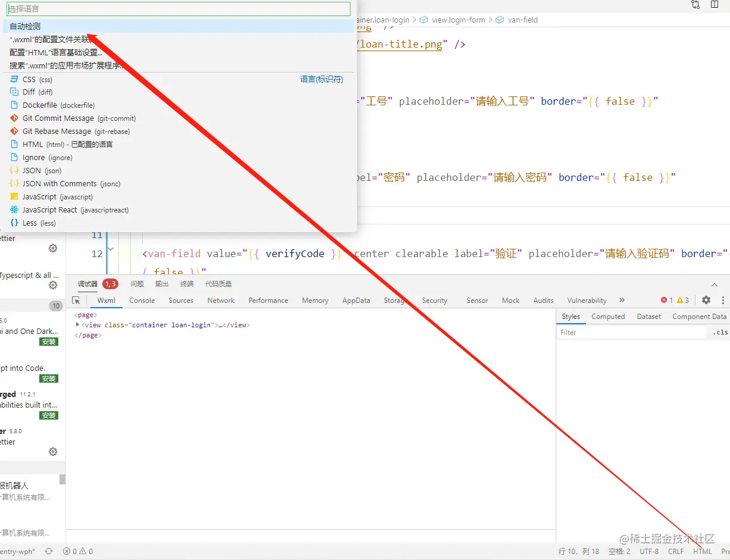
Task: Pick Diff (diff) language
Action: coord(178,92)
